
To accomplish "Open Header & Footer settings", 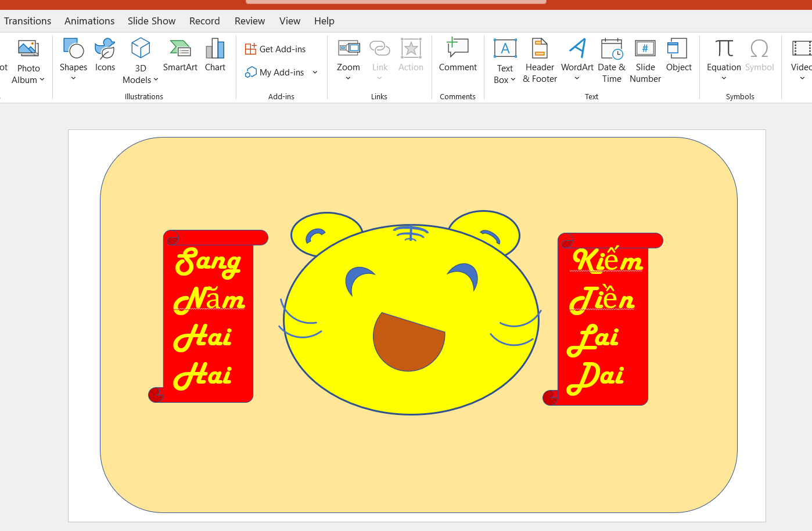I will click(x=540, y=60).
